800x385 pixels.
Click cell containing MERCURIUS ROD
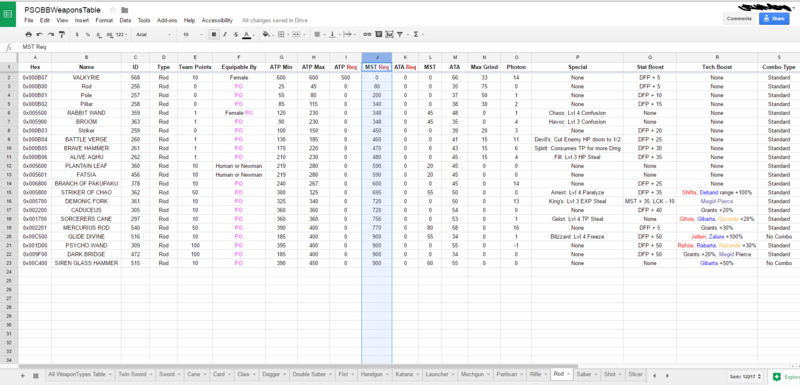[x=86, y=227]
